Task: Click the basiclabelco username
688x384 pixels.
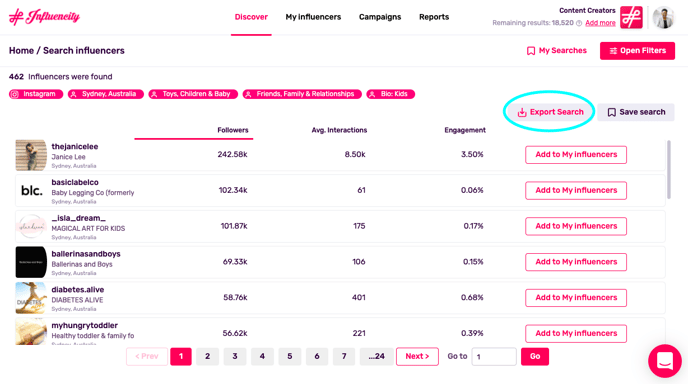Action: [75, 182]
